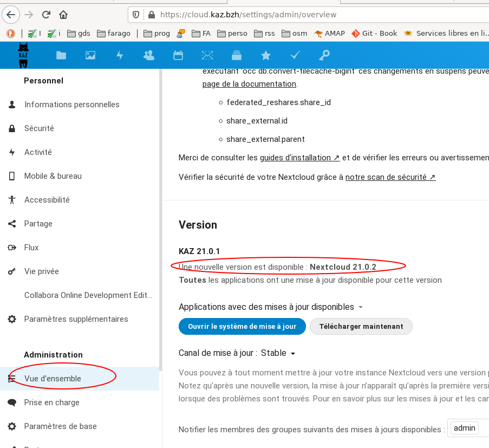Open the 'notre scan de sécurité' link

click(x=390, y=177)
